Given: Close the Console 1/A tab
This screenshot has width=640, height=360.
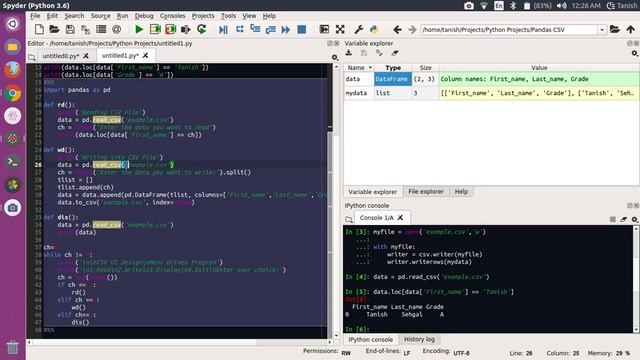Looking at the screenshot, I should pyautogui.click(x=400, y=218).
